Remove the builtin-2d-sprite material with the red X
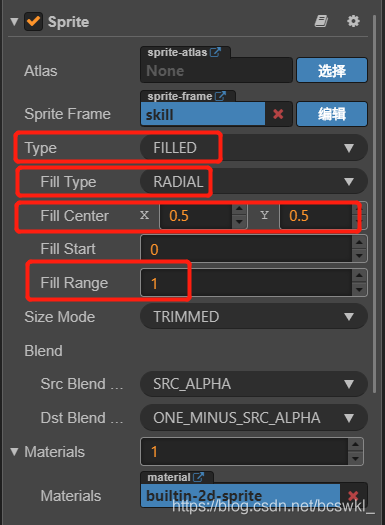385x525 pixels. pos(353,495)
